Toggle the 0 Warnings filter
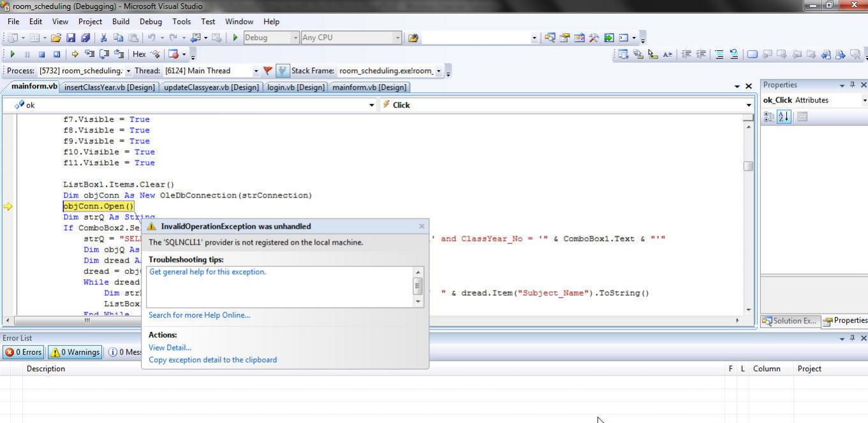The image size is (868, 423). pos(75,352)
